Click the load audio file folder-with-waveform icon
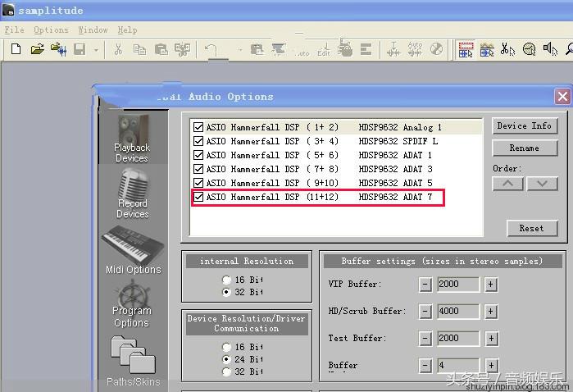 click(x=58, y=49)
